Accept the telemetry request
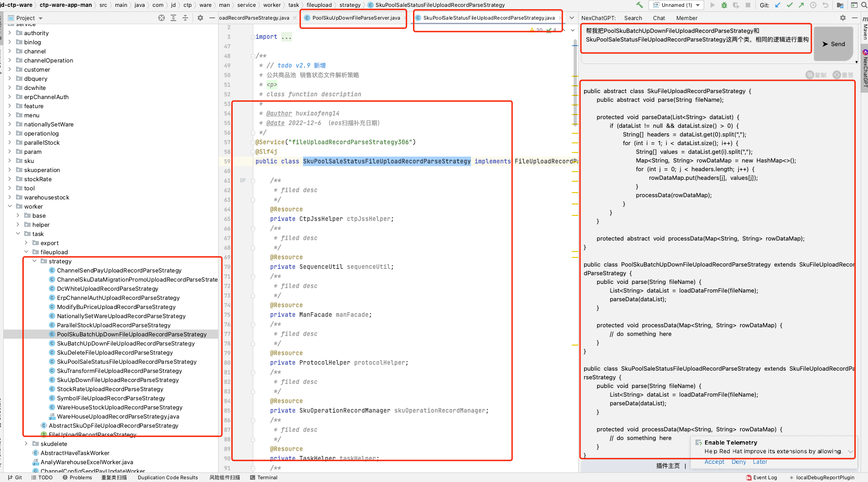This screenshot has height=482, width=868. 714,462
